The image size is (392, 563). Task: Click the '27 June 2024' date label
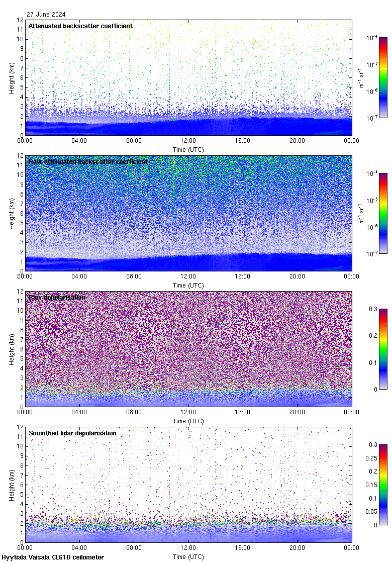tap(46, 15)
